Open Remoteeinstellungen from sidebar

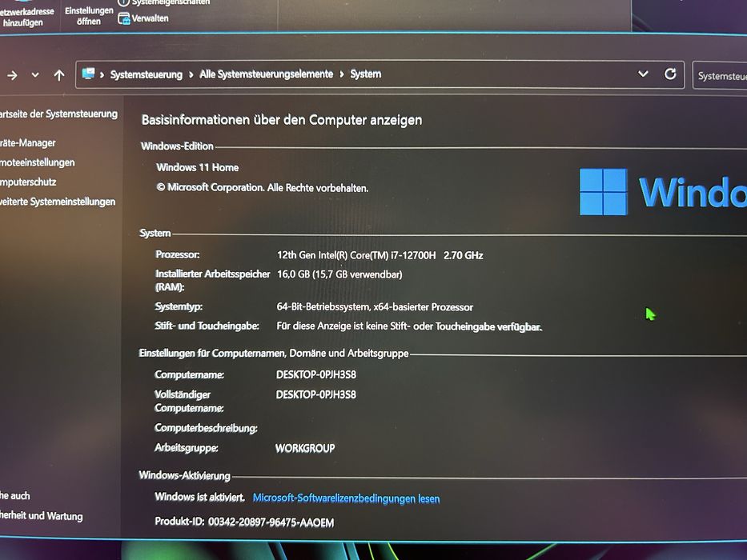(37, 162)
